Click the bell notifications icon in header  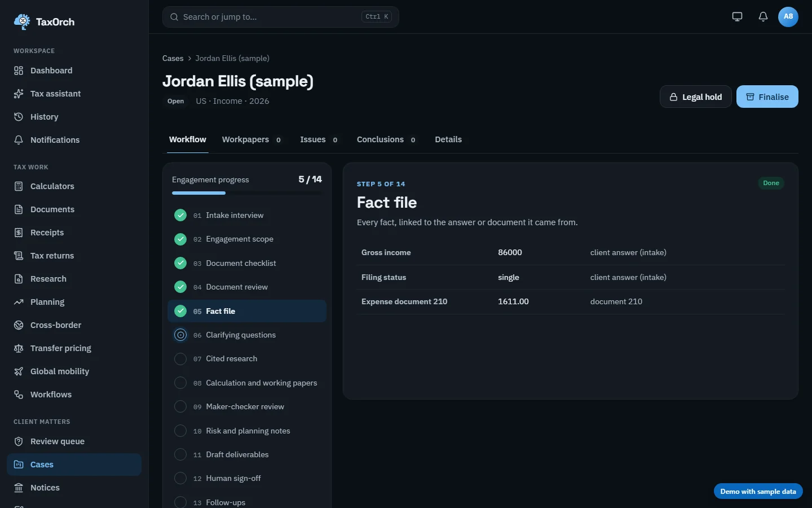(x=763, y=16)
